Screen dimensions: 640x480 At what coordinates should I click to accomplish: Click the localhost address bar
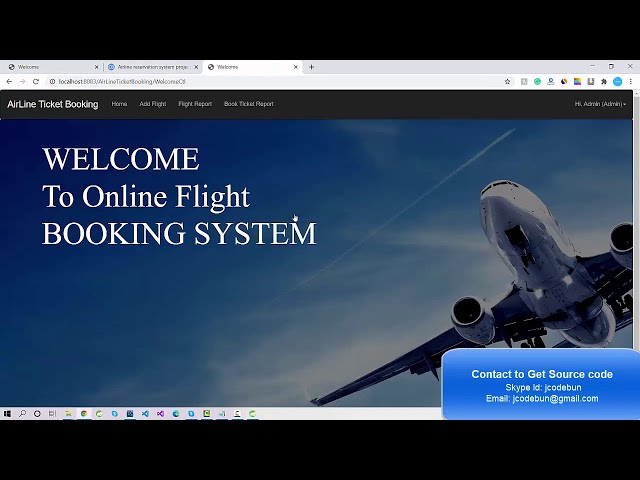pos(278,82)
